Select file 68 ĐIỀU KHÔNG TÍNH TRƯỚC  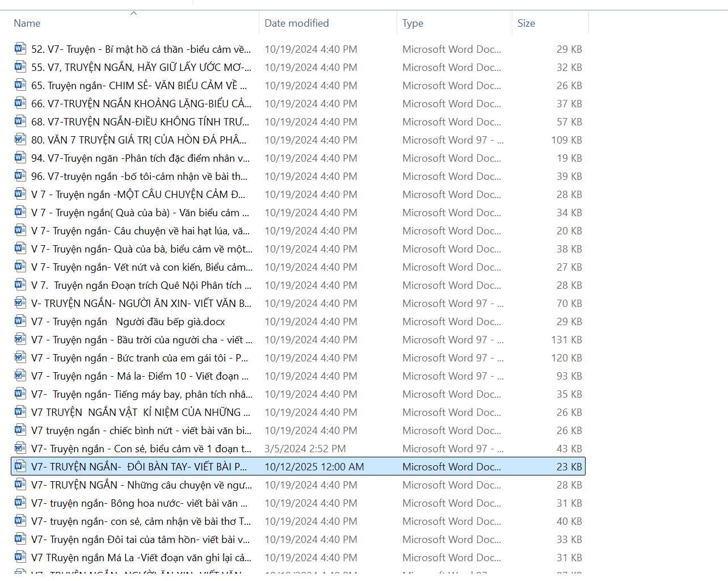pos(140,122)
